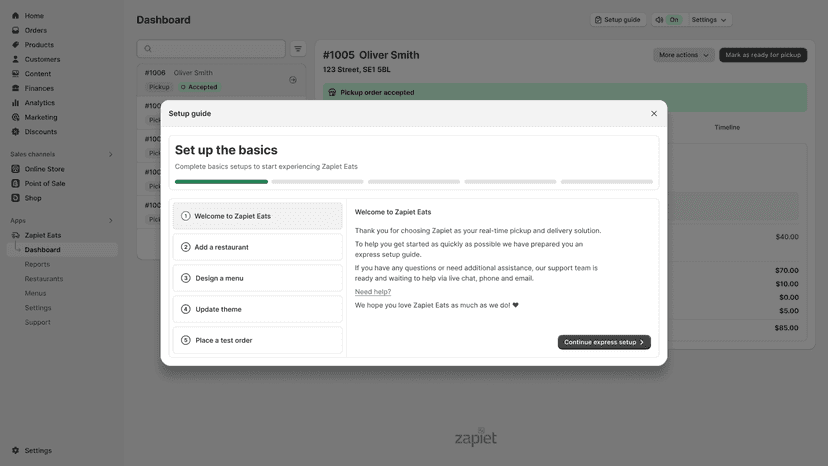This screenshot has height=466, width=828.
Task: Click Continue express setup button
Action: coord(604,342)
